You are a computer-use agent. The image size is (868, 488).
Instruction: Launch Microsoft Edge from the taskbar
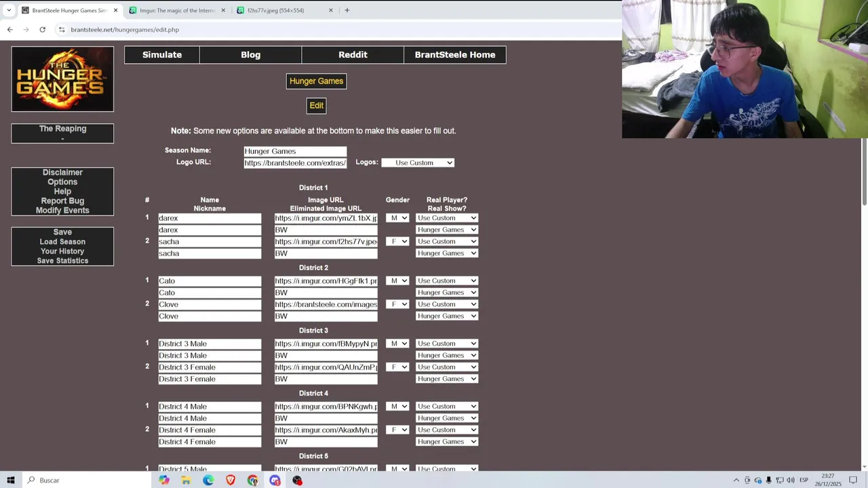tap(208, 480)
